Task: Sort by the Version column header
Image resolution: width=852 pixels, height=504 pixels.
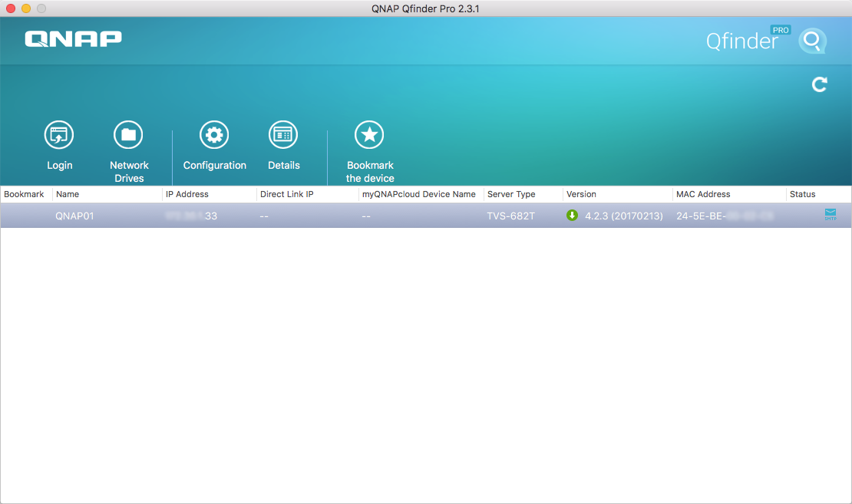Action: (x=581, y=194)
